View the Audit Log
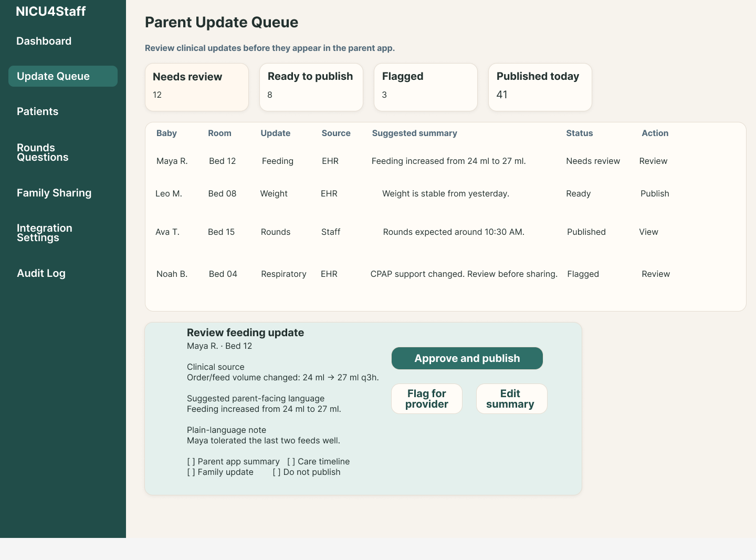This screenshot has width=756, height=560. 41,273
